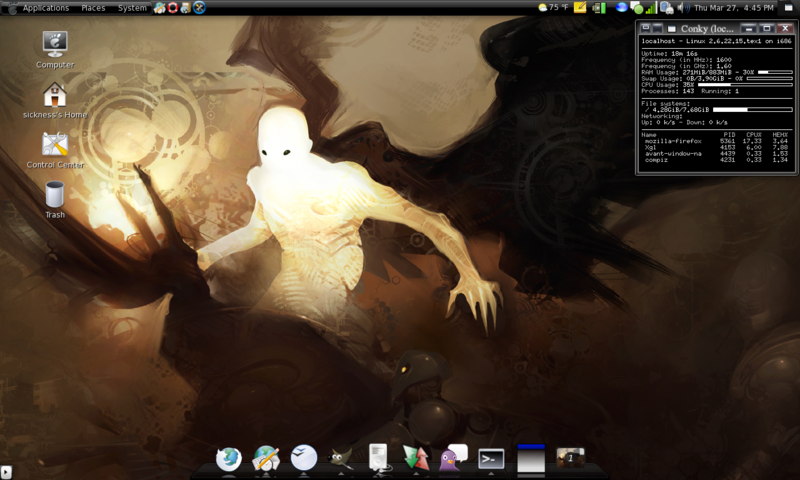Open sickness's Home folder icon

pyautogui.click(x=55, y=100)
